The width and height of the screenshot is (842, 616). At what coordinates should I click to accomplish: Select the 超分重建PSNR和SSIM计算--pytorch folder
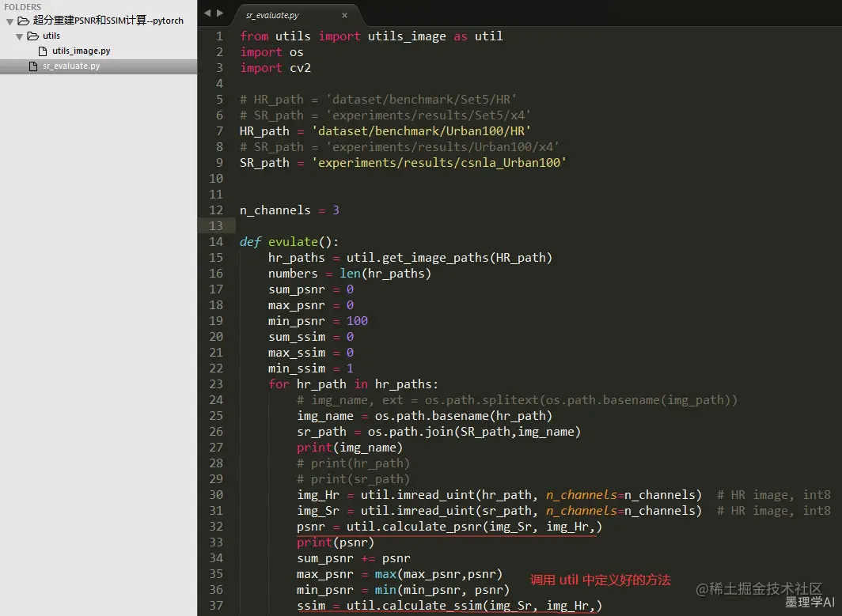click(108, 21)
